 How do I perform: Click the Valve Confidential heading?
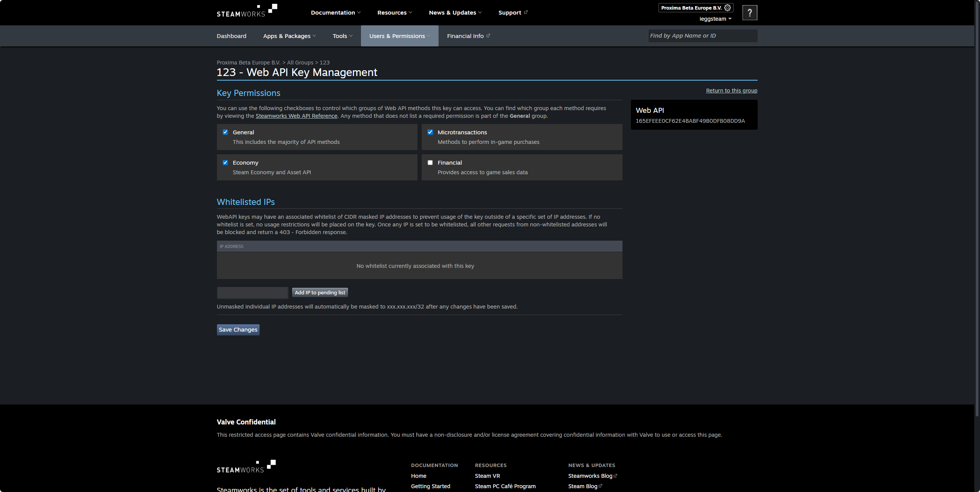click(246, 422)
